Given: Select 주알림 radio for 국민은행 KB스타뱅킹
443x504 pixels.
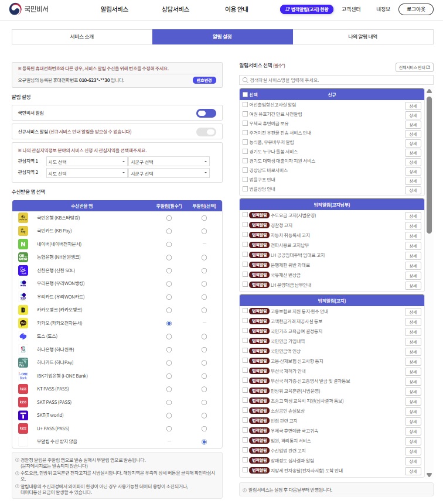Looking at the screenshot, I should tap(169, 218).
